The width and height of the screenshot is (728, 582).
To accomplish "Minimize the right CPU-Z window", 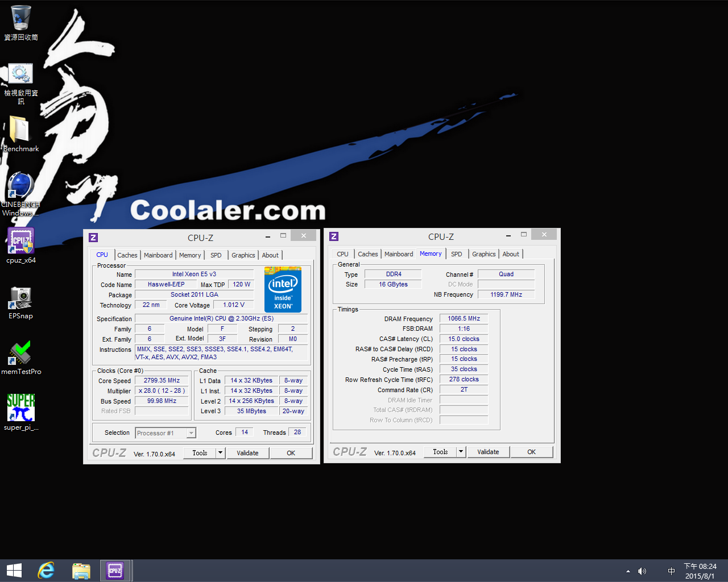I will tap(508, 235).
